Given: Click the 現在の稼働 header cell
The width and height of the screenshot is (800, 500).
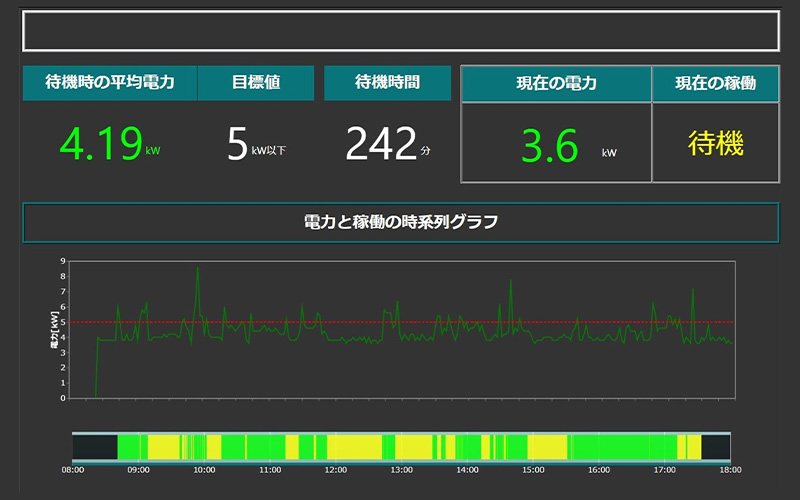Looking at the screenshot, I should point(715,84).
